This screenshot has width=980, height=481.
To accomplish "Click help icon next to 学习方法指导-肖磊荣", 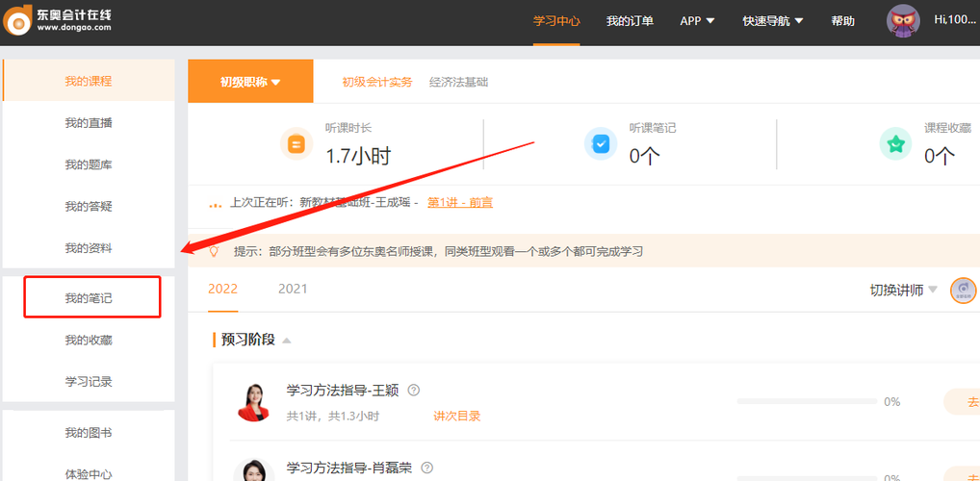I will click(x=426, y=468).
